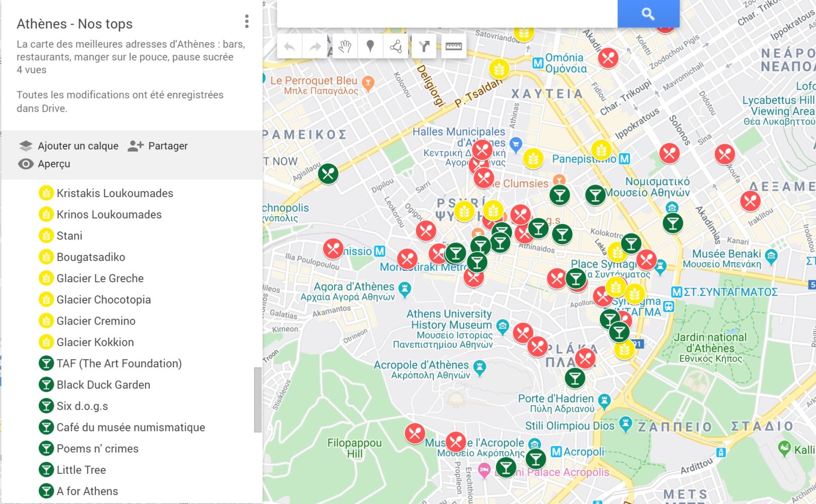Image resolution: width=816 pixels, height=504 pixels.
Task: Select the add marker pin tool
Action: [370, 47]
